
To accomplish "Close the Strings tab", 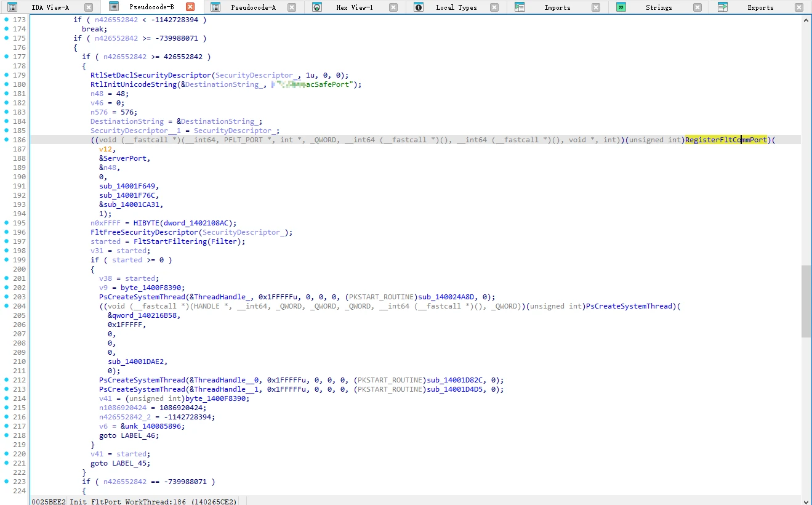I will coord(697,7).
